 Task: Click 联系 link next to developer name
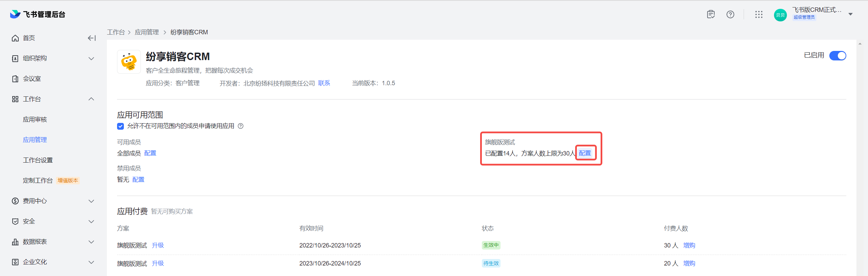[324, 83]
